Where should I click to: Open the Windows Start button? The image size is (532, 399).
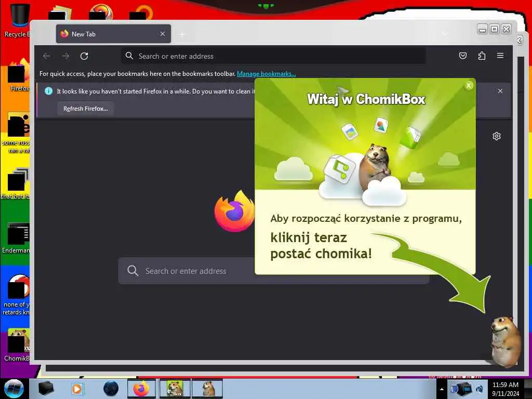[14, 389]
